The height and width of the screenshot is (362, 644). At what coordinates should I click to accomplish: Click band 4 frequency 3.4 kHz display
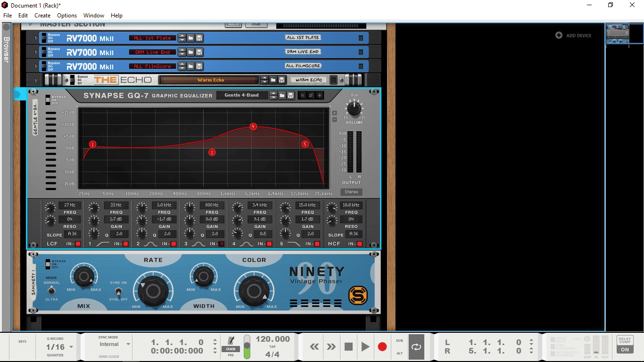pos(260,205)
